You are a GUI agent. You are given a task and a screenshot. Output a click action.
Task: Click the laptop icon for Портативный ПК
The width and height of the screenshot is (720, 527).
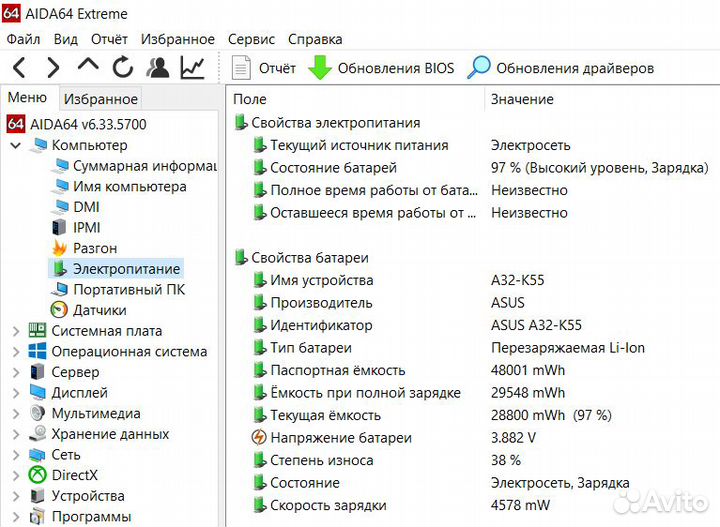[59, 289]
